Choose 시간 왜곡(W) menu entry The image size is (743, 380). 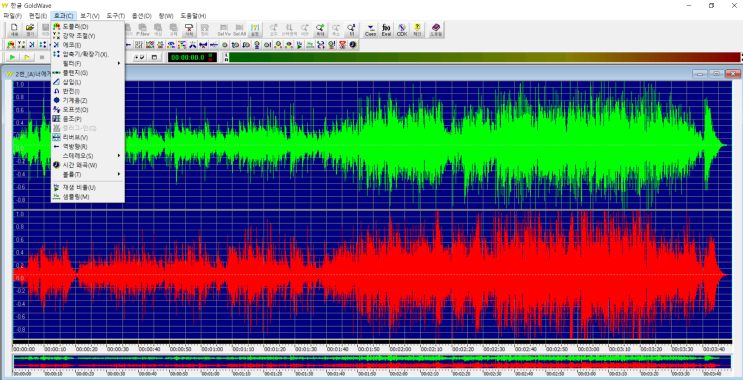click(x=88, y=165)
